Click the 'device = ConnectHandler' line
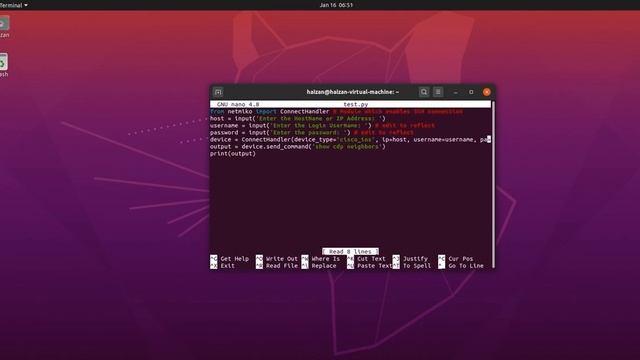640x360 pixels. (x=350, y=140)
